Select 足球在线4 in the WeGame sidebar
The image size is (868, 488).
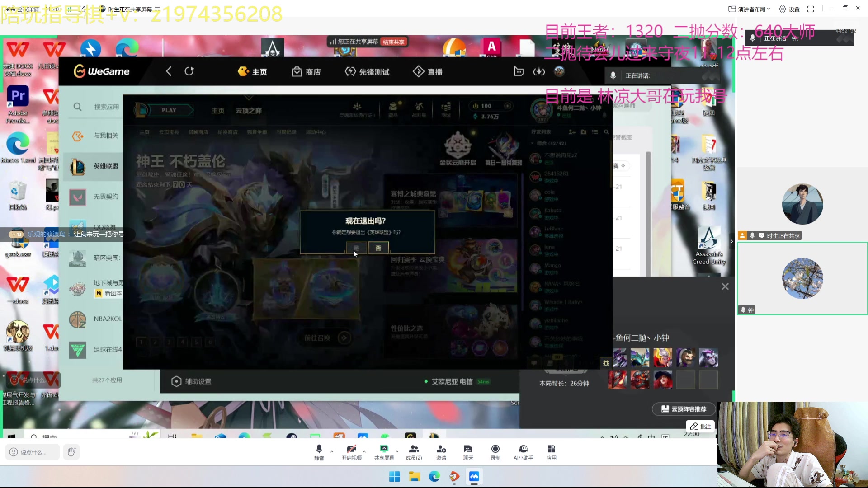pos(94,349)
